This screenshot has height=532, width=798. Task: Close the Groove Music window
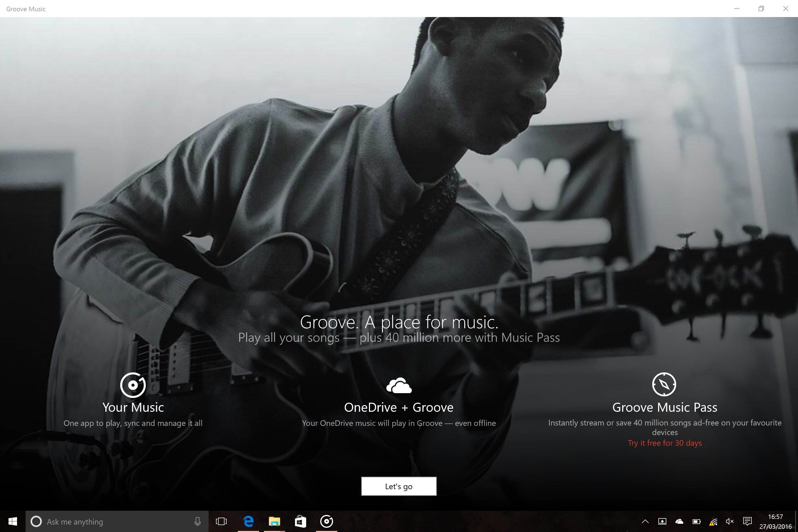(785, 9)
